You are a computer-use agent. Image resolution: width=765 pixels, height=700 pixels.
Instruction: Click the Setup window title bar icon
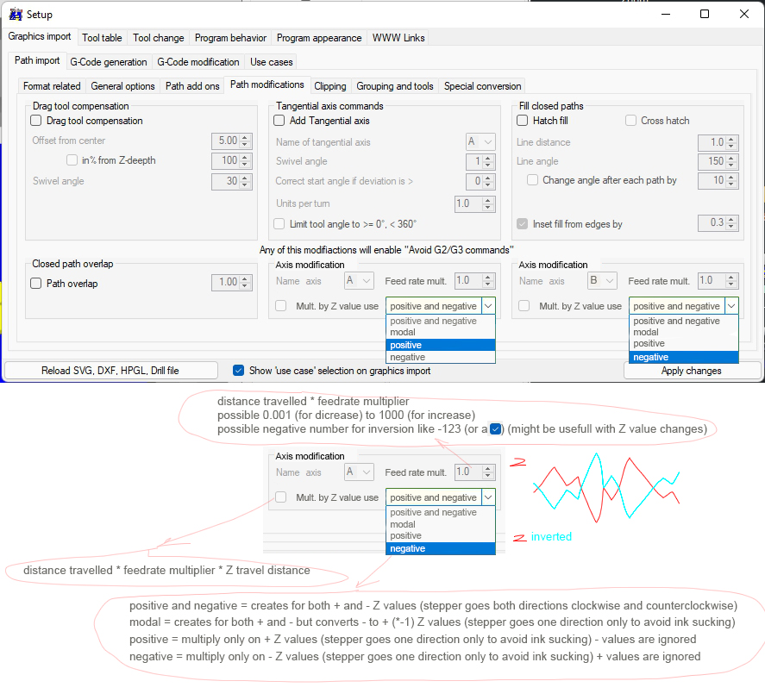pyautogui.click(x=15, y=14)
